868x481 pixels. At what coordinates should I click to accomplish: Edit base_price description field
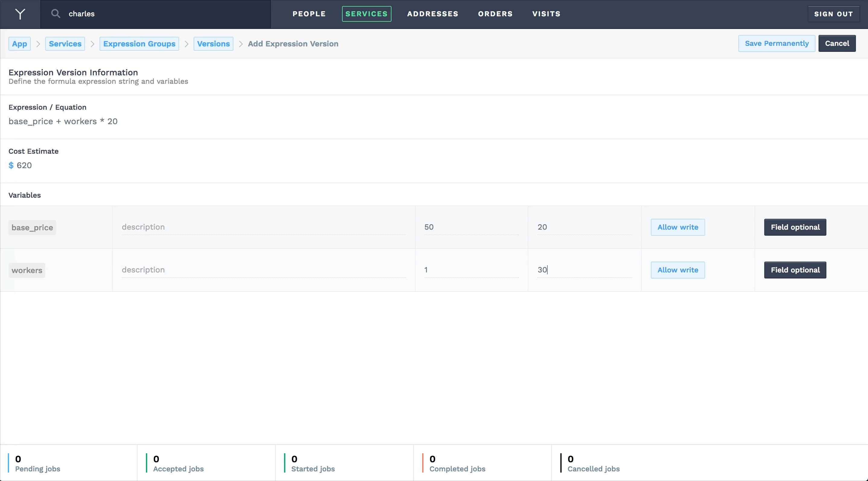tap(264, 227)
